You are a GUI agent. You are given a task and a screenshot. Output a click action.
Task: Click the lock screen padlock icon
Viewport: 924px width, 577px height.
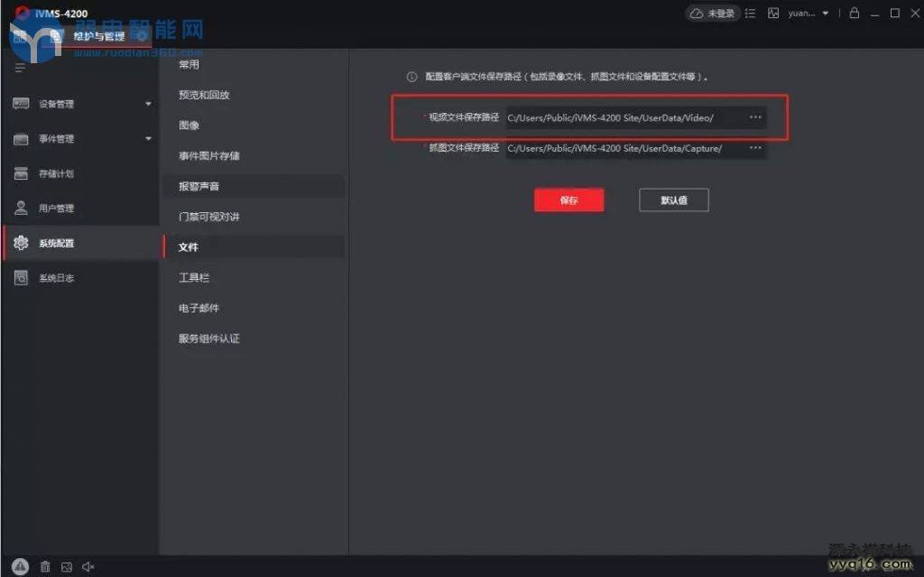click(854, 14)
